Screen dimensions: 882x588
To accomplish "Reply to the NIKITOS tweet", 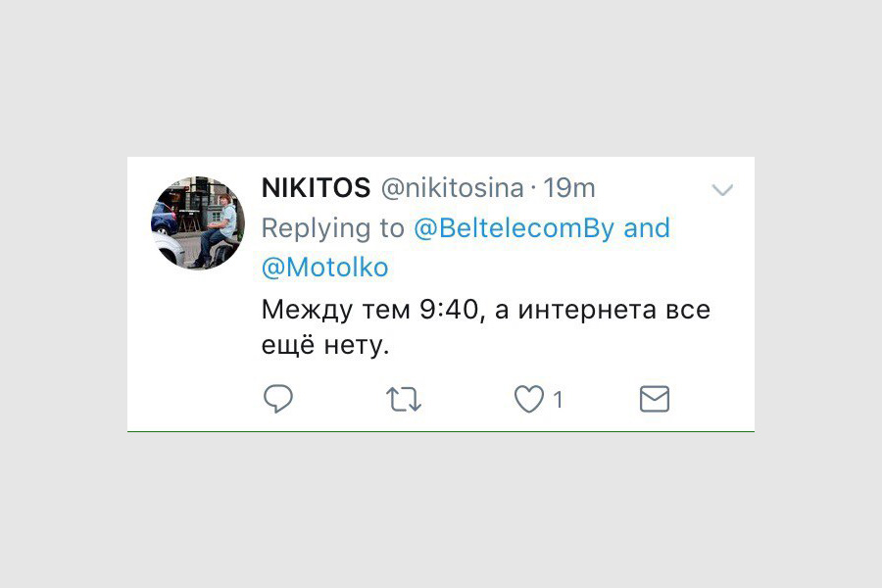I will (278, 399).
